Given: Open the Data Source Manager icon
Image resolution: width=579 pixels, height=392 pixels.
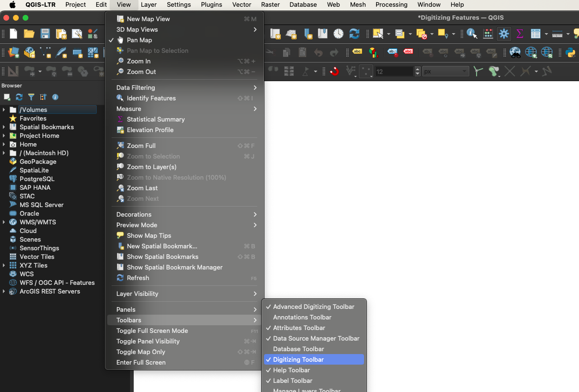Looking at the screenshot, I should (13, 52).
